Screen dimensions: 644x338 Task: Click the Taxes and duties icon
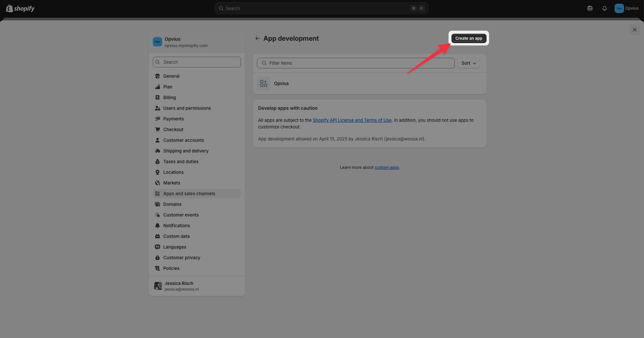coord(157,161)
